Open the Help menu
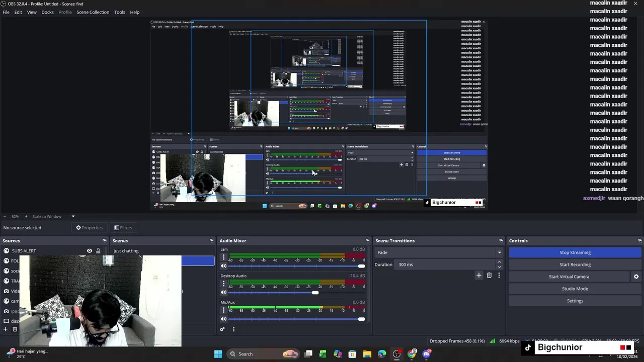This screenshot has width=644, height=362. click(x=135, y=12)
